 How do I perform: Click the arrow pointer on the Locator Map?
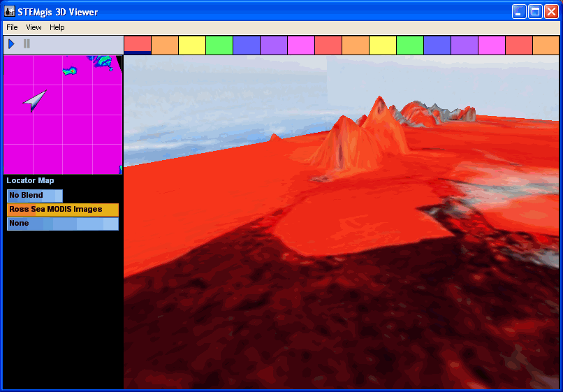(x=34, y=101)
